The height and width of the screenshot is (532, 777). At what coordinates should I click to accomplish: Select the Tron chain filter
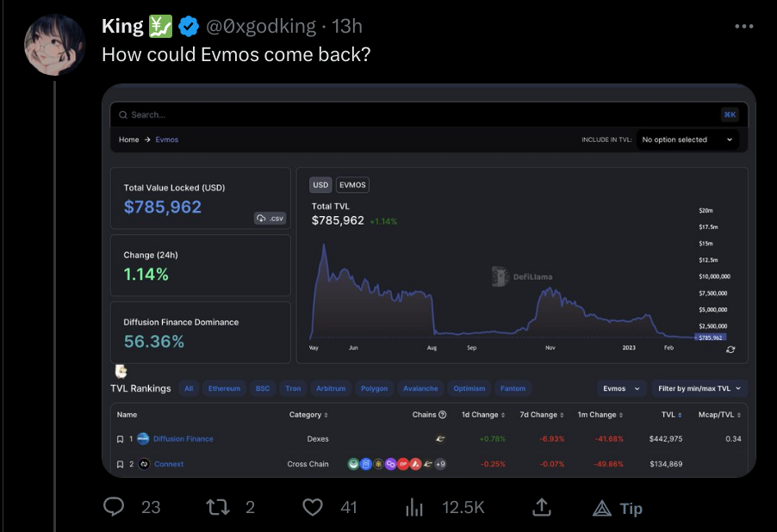(293, 388)
